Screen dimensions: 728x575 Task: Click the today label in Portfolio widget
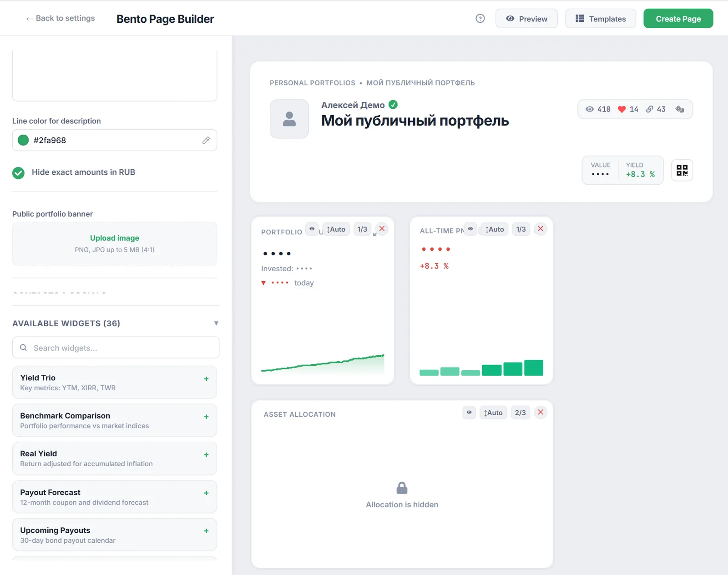click(x=304, y=283)
